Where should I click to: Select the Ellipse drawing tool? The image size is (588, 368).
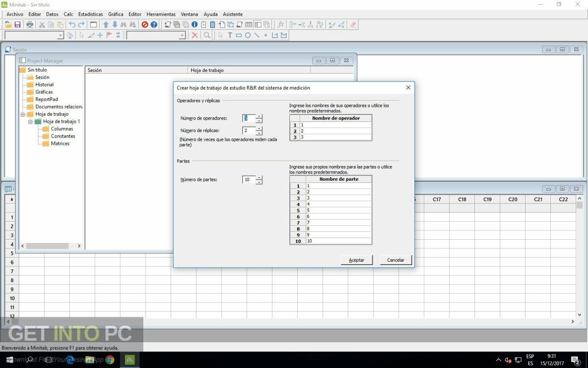[248, 35]
